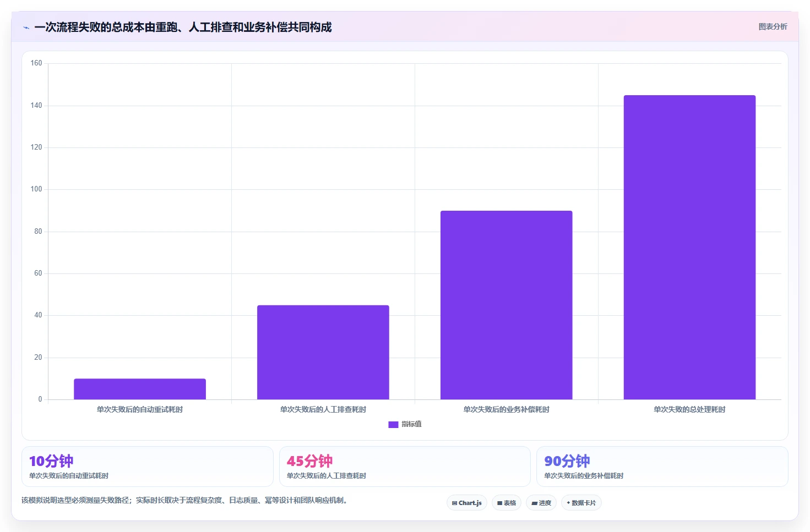Select the 单次失败后的人工排查耗时 bar
This screenshot has height=532, width=810.
coord(323,352)
